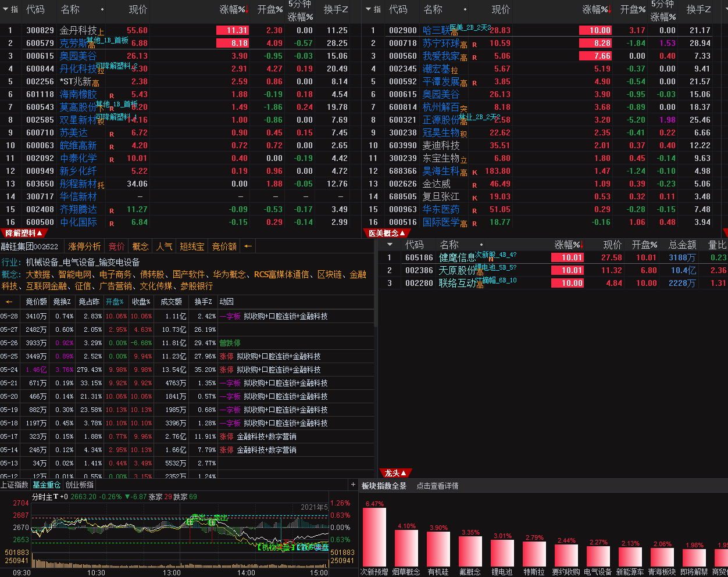This screenshot has width=728, height=577.
Task: Click the 锂电池 3.01% bar
Action: point(502,554)
